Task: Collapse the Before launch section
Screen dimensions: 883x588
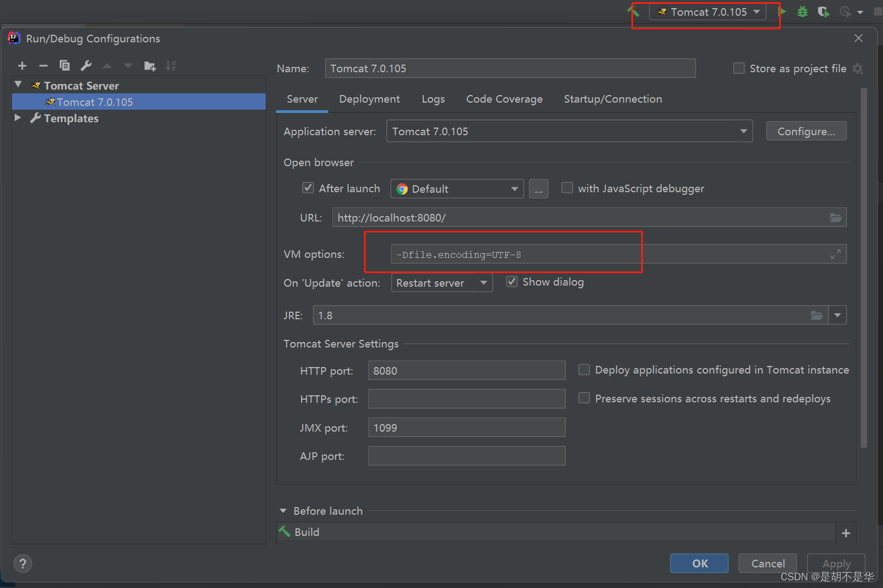Action: pos(283,511)
